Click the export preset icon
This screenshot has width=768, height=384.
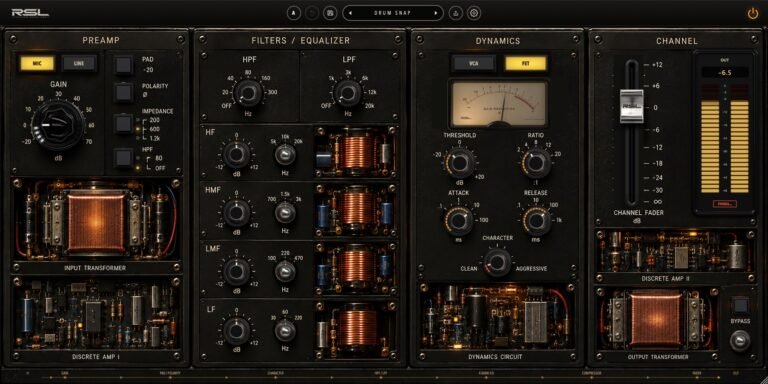pos(456,13)
